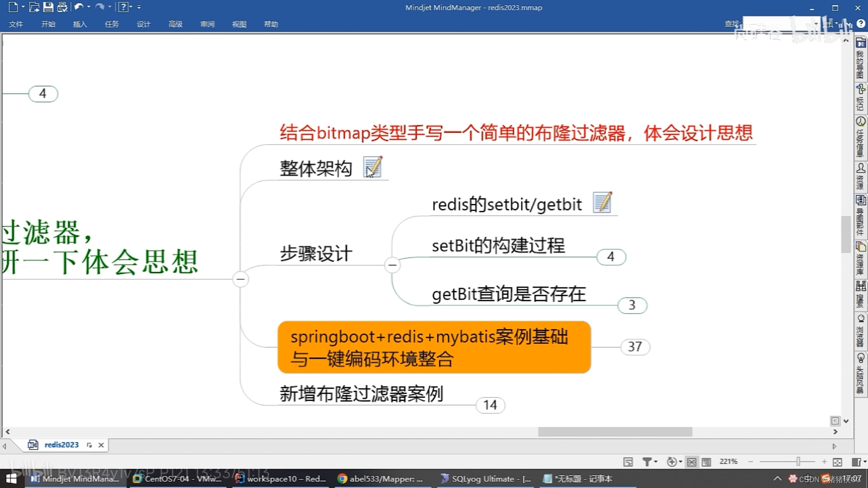Click the Redo arrow in the quick toolbar
Viewport: 868px width, 488px height.
100,7
